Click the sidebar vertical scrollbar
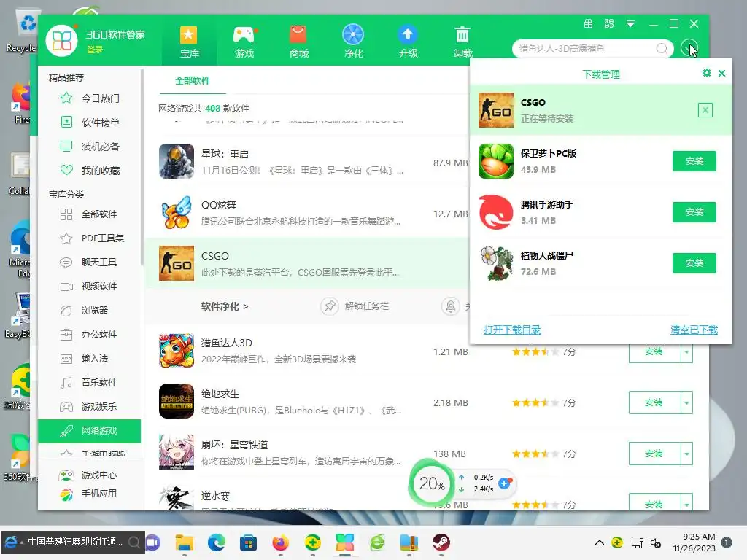747x560 pixels. click(x=142, y=167)
